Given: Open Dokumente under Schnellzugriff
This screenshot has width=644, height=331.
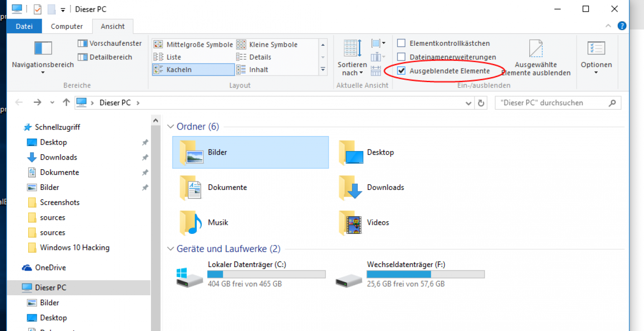Looking at the screenshot, I should pyautogui.click(x=59, y=172).
